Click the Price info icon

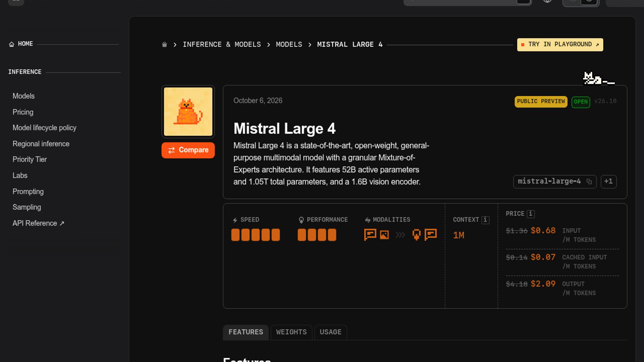click(531, 214)
